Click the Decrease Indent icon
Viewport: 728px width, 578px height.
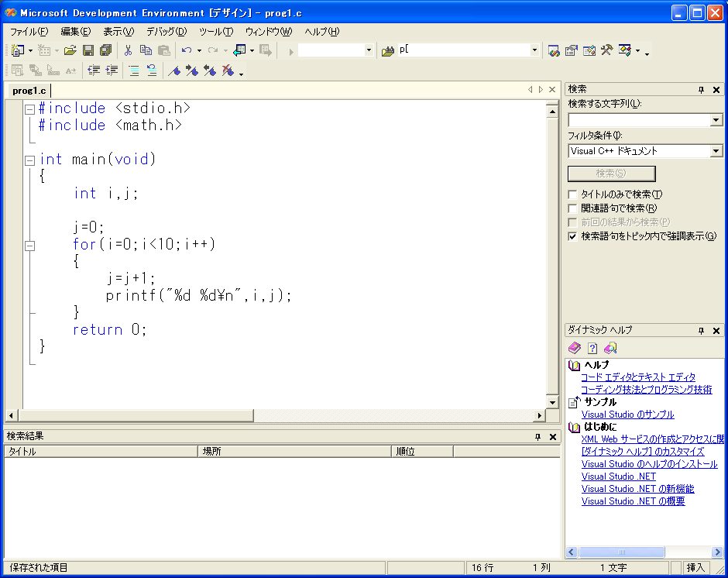tap(94, 71)
